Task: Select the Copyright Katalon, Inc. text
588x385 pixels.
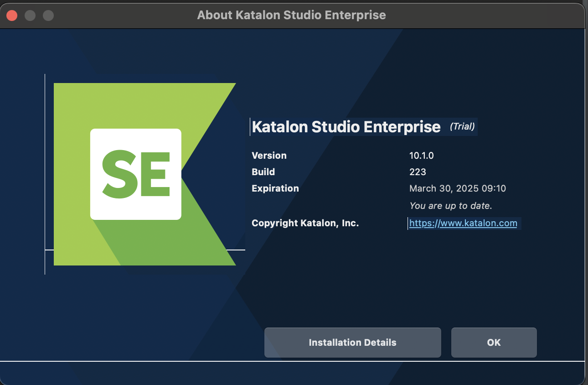Action: (305, 223)
